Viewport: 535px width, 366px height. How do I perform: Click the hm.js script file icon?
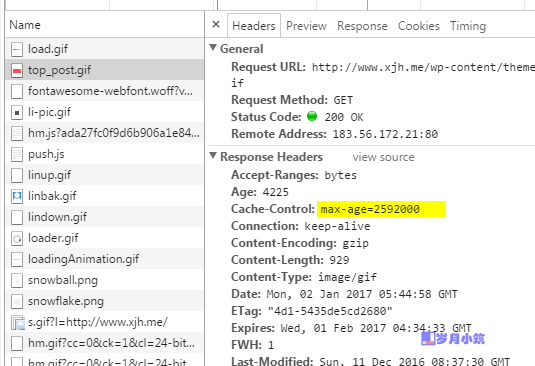[17, 133]
